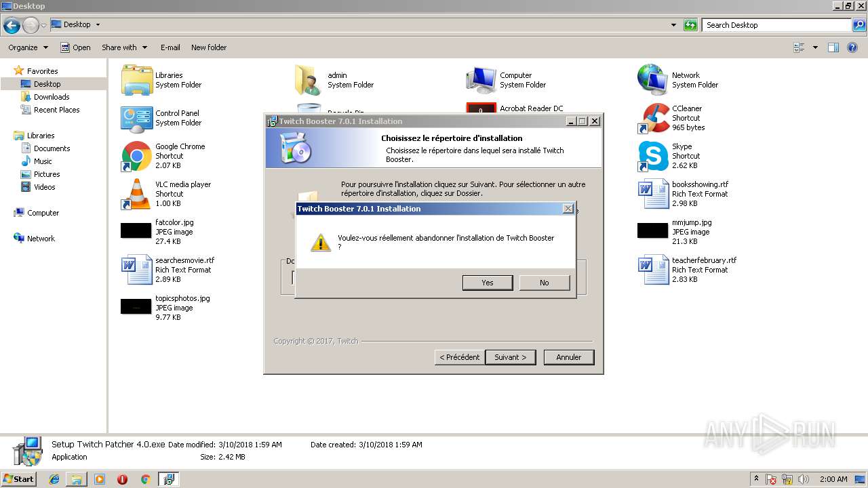This screenshot has width=868, height=488.
Task: Open the address bar history dropdown
Action: (673, 25)
